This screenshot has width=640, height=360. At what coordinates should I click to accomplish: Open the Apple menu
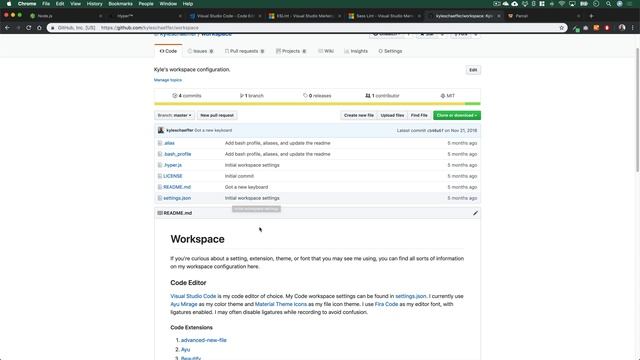coord(9,4)
